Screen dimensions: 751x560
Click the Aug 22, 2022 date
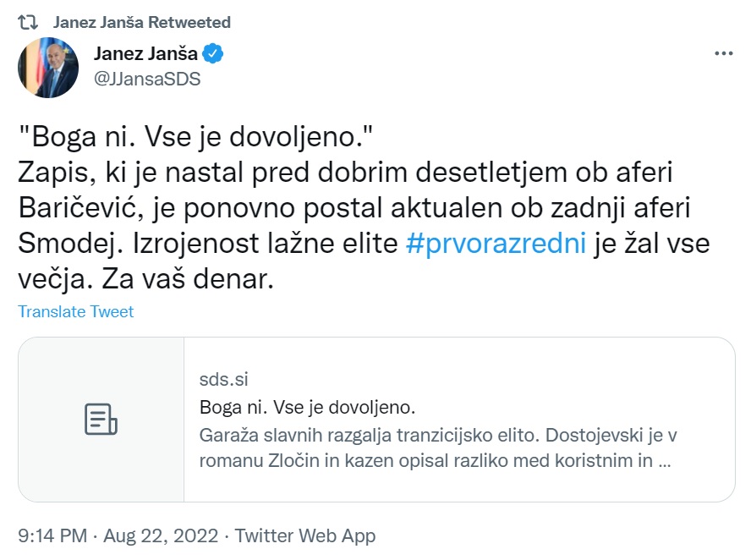tap(162, 535)
